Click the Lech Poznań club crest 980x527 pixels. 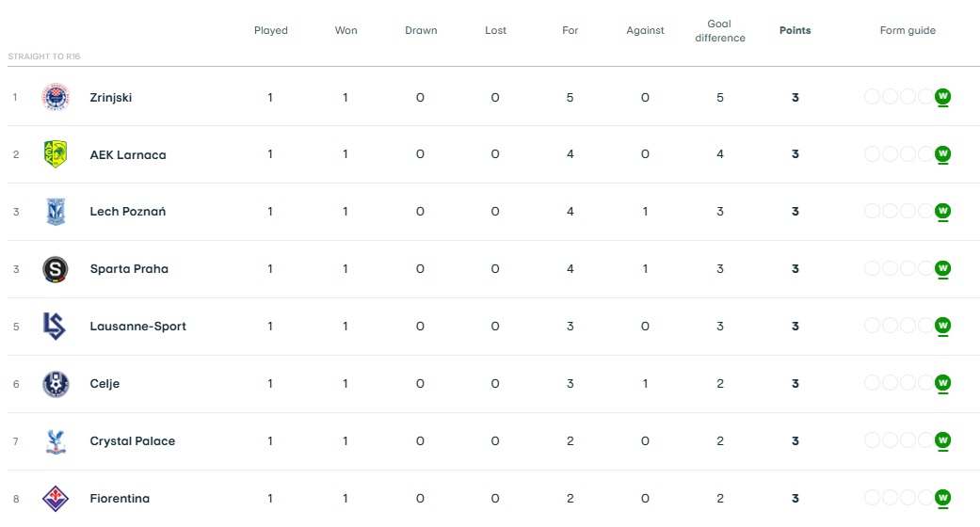click(x=56, y=212)
